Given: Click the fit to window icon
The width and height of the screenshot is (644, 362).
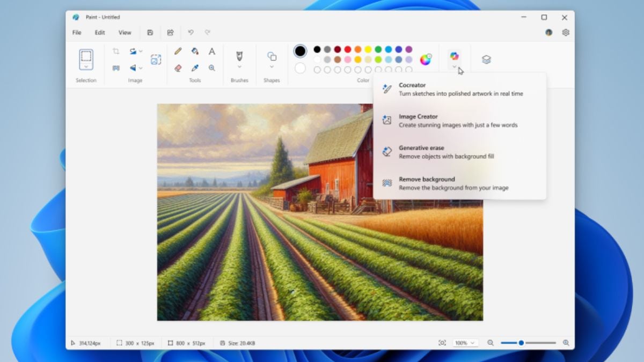Looking at the screenshot, I should (x=442, y=343).
